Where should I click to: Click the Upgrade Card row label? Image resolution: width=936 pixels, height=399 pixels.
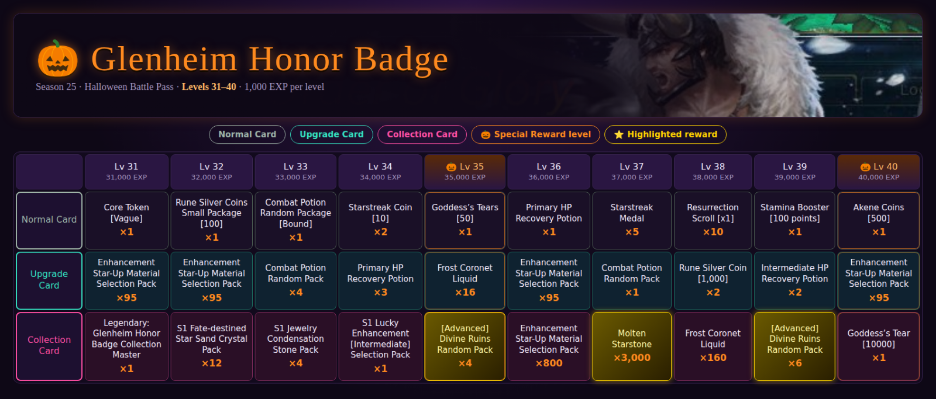[49, 280]
